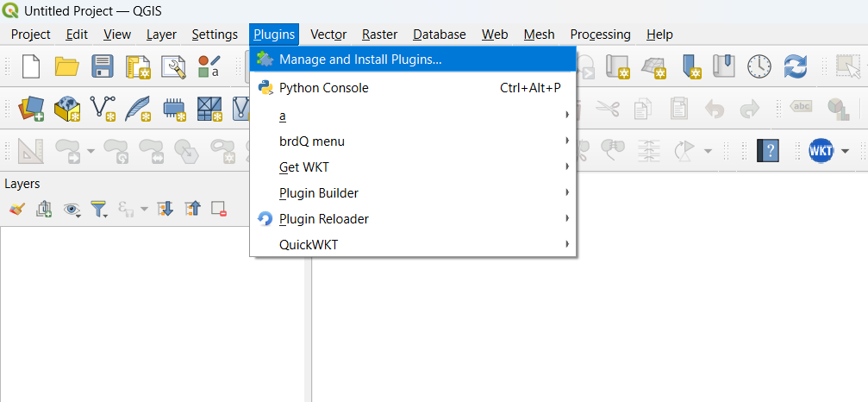Open Filter Legend funnel dropdown
Viewport: 868px width, 402px height.
[x=100, y=210]
